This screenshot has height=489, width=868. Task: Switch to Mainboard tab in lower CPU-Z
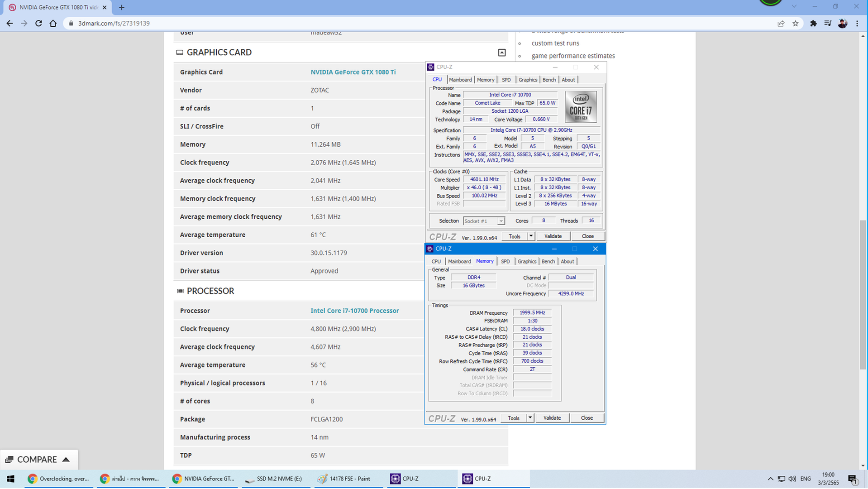coord(459,262)
